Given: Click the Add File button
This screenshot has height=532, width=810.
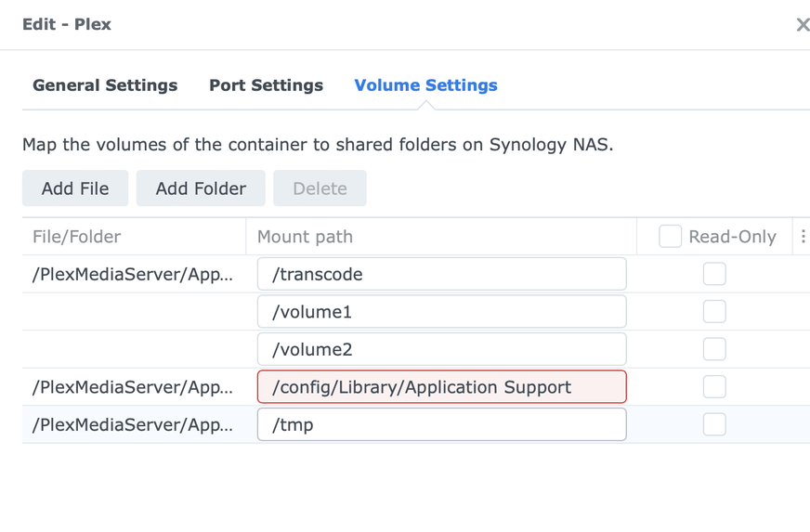Looking at the screenshot, I should pos(75,188).
